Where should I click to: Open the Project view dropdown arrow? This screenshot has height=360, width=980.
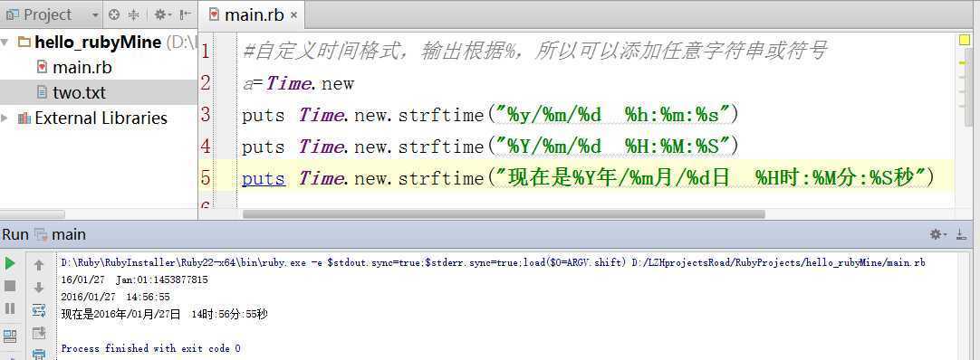(x=95, y=15)
